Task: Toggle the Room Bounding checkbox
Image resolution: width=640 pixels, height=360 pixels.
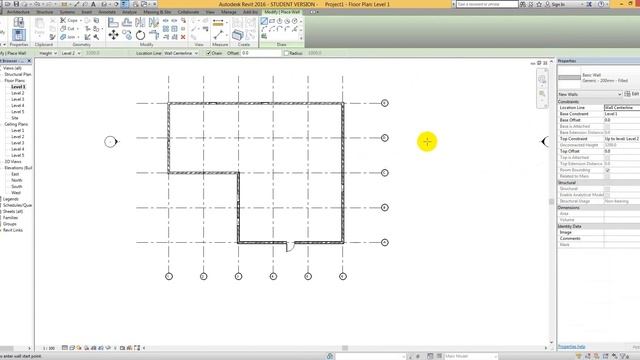Action: click(607, 170)
